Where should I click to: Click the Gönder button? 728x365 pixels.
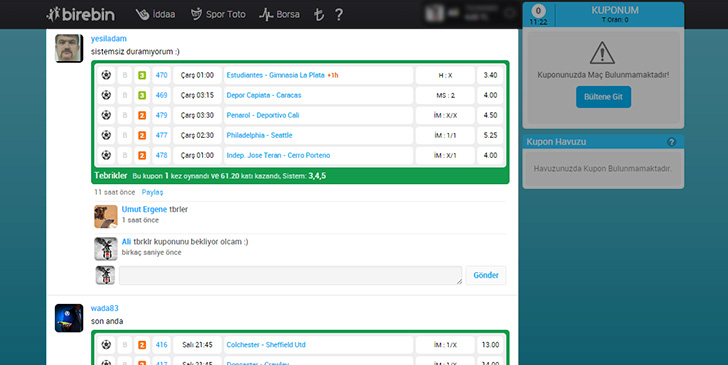(486, 275)
